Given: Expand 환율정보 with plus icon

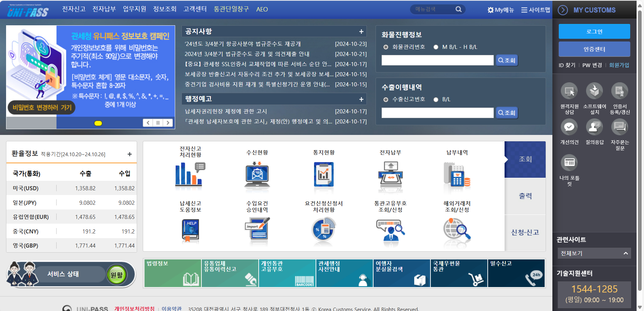Looking at the screenshot, I should [x=130, y=154].
